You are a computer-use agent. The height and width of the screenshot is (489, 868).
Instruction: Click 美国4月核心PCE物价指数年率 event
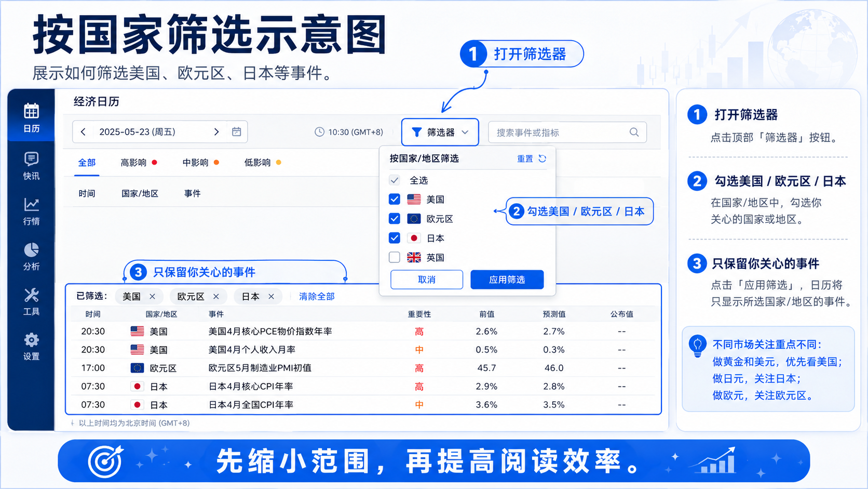coord(270,331)
